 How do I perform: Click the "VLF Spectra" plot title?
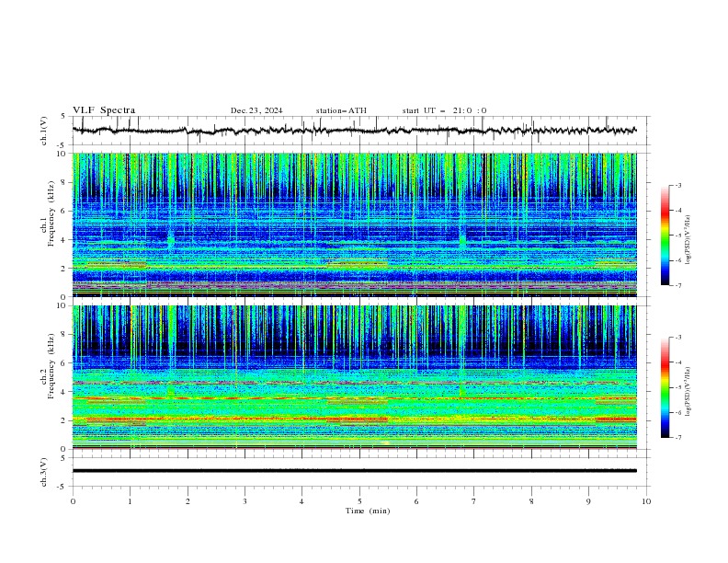coord(104,110)
